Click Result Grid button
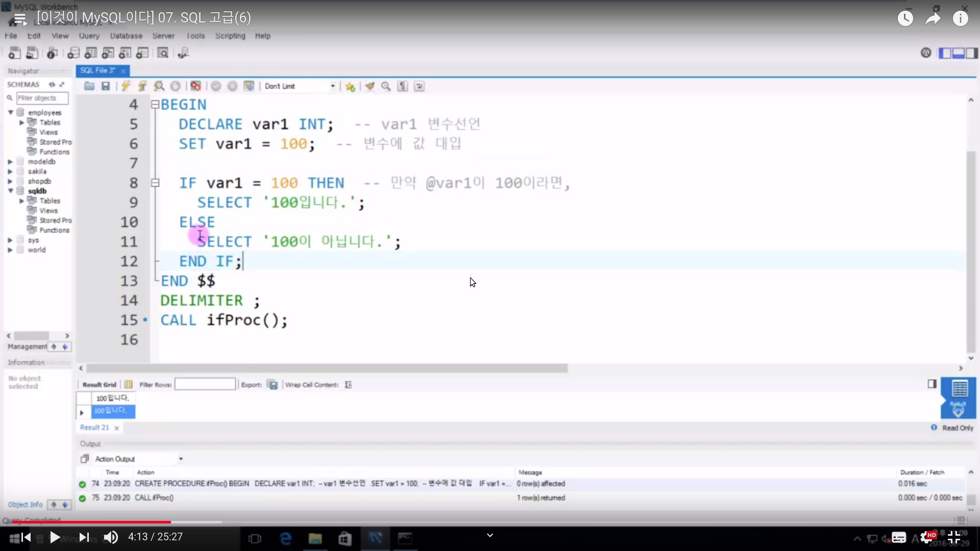Image resolution: width=980 pixels, height=551 pixels. coord(100,385)
